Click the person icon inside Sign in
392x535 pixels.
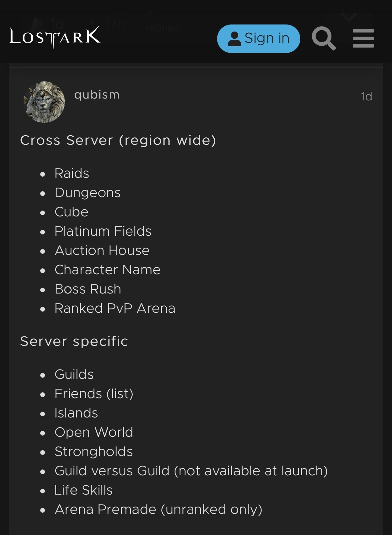click(x=235, y=39)
